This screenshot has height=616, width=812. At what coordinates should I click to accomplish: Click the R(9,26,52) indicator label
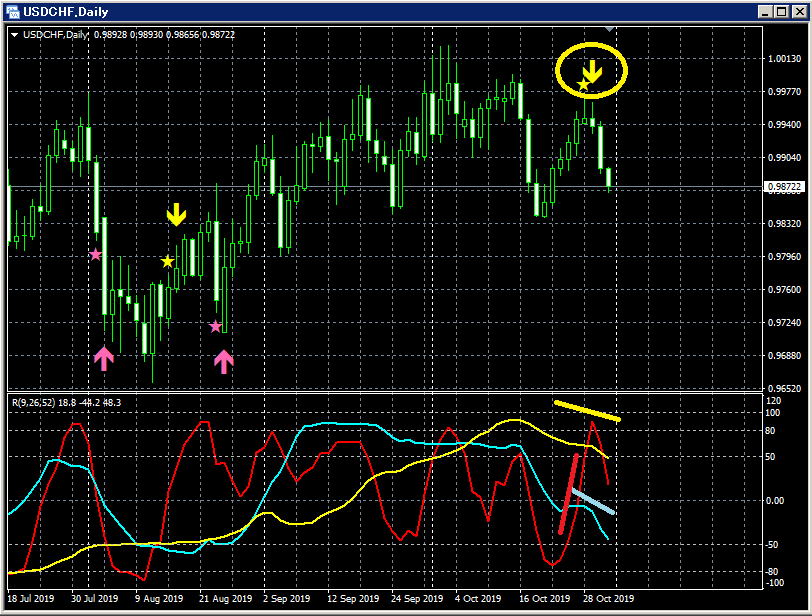[x=33, y=403]
